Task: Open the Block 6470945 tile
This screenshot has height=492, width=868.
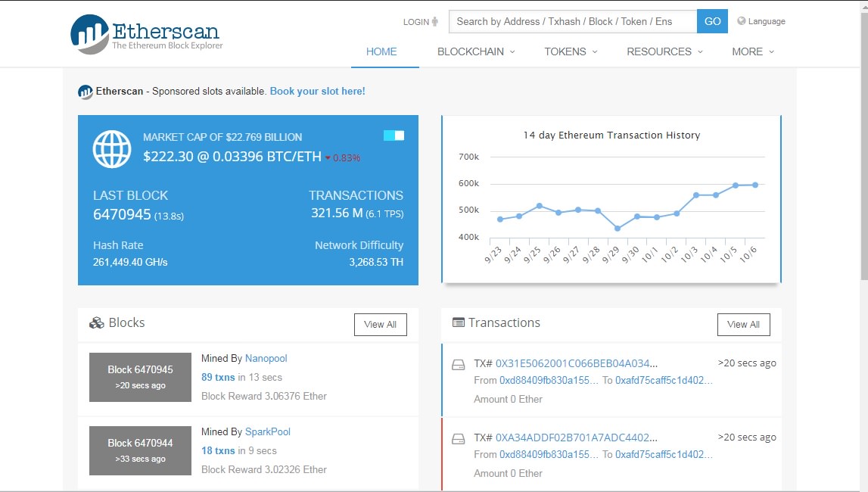Action: click(x=140, y=377)
